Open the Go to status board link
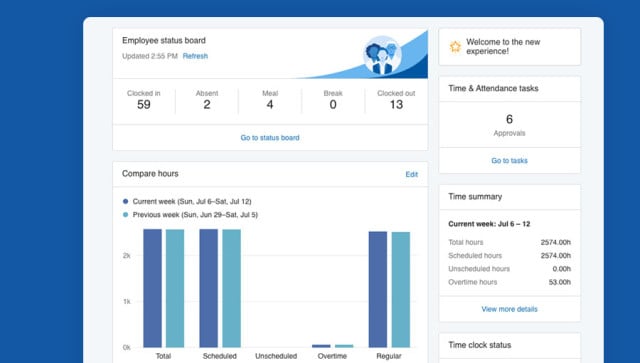This screenshot has height=363, width=640. click(x=270, y=138)
